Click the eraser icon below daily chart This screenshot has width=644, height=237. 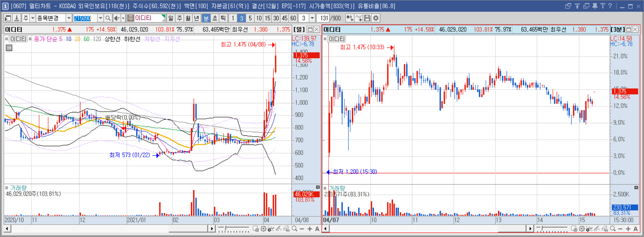[x=286, y=229]
